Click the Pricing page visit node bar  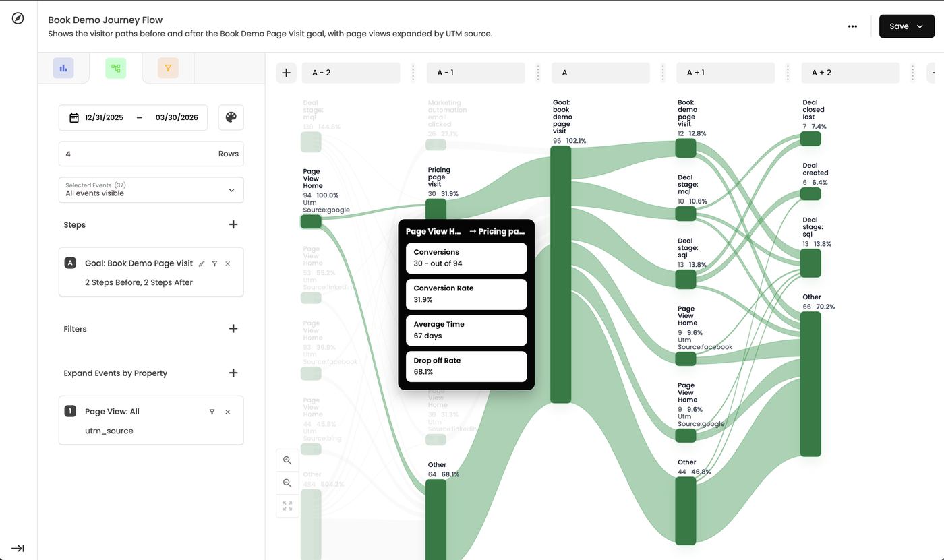coord(436,209)
